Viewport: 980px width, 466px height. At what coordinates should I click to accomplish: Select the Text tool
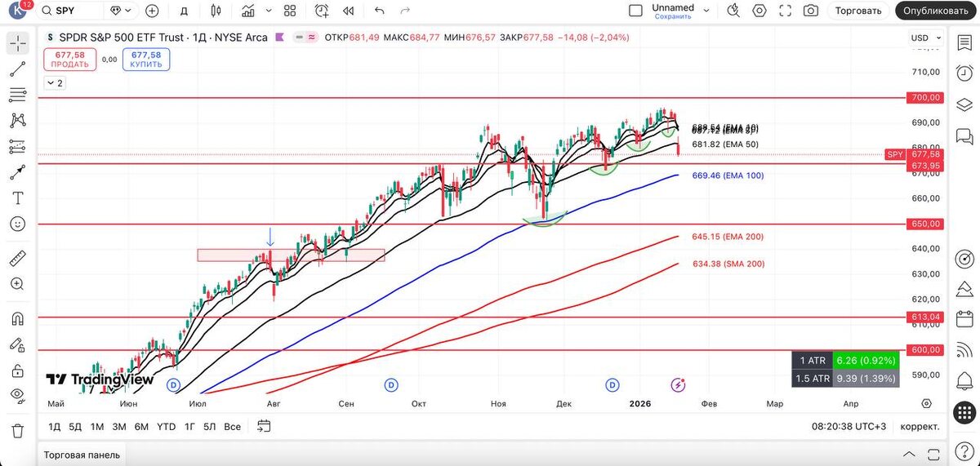click(18, 198)
